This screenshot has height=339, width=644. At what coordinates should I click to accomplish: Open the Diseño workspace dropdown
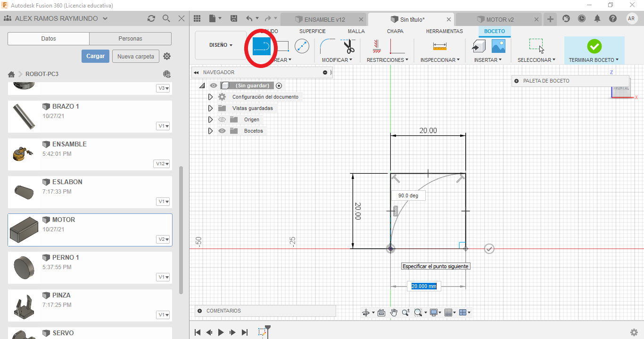tap(221, 45)
